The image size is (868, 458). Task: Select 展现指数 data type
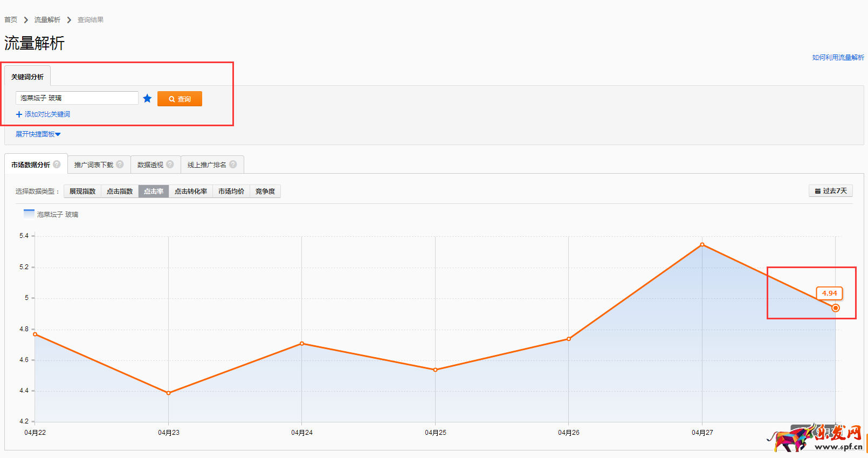click(82, 192)
